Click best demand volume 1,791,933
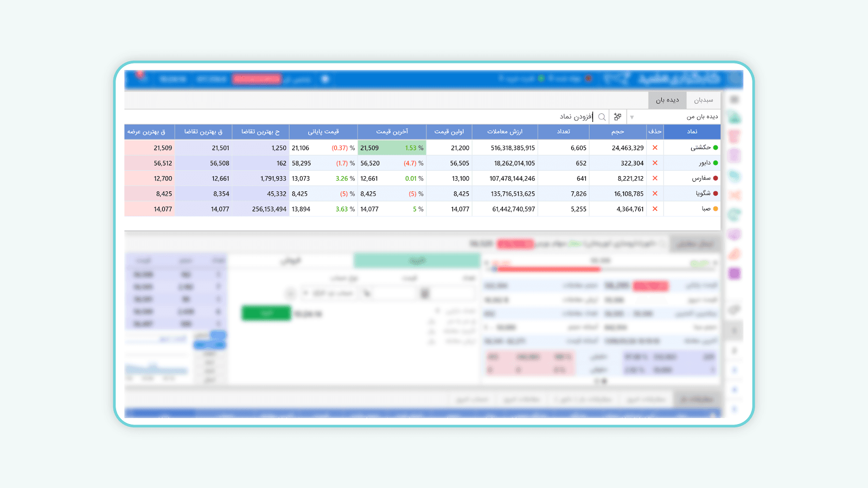This screenshot has height=488, width=868. pos(273,178)
